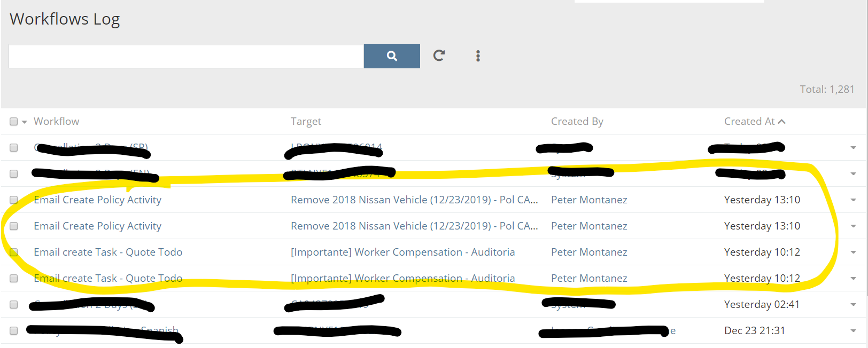Open Peter Montanez link on last 10:12 row
This screenshot has height=348, width=868.
coord(589,279)
